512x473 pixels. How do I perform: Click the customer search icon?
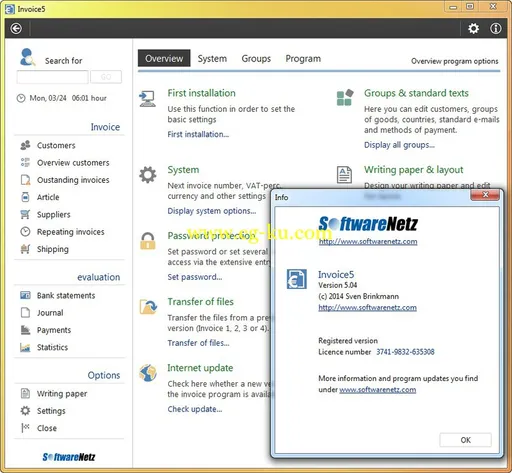click(27, 57)
